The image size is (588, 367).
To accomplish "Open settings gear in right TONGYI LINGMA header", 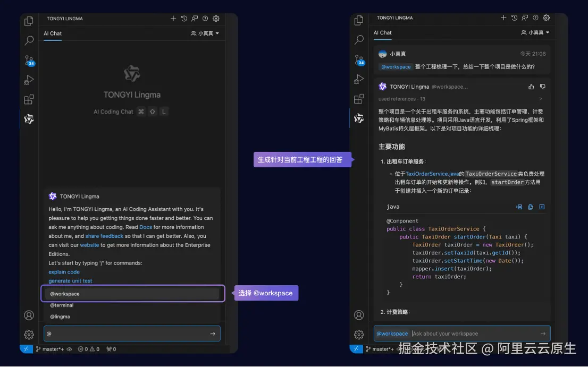I will tap(547, 18).
